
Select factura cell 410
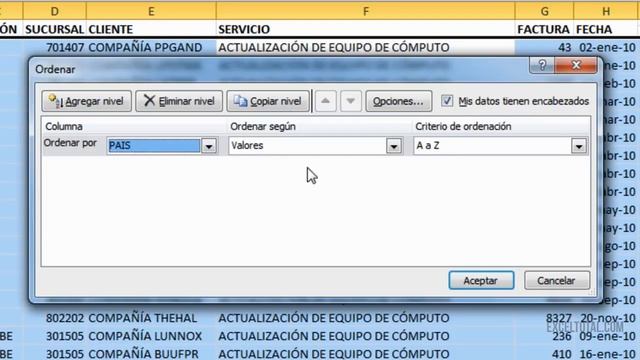[544, 353]
